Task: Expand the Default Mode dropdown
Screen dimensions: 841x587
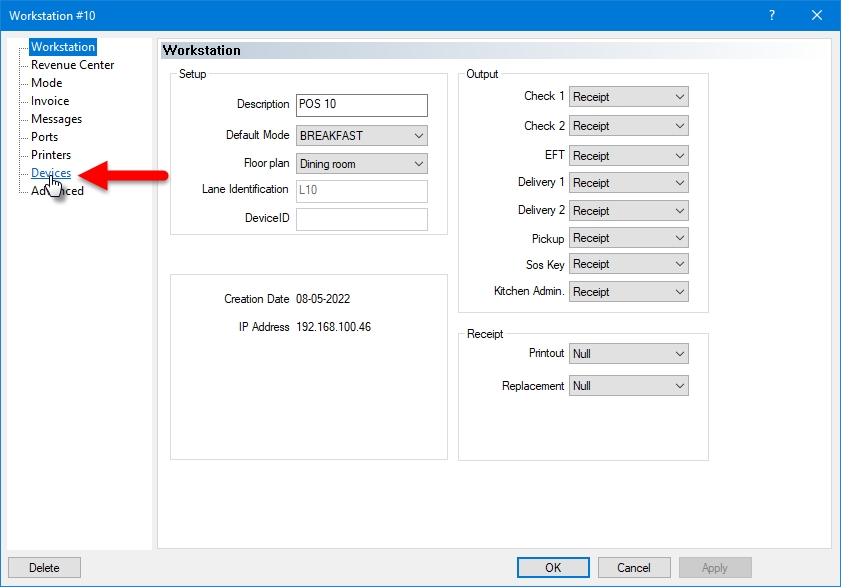Action: pyautogui.click(x=361, y=135)
